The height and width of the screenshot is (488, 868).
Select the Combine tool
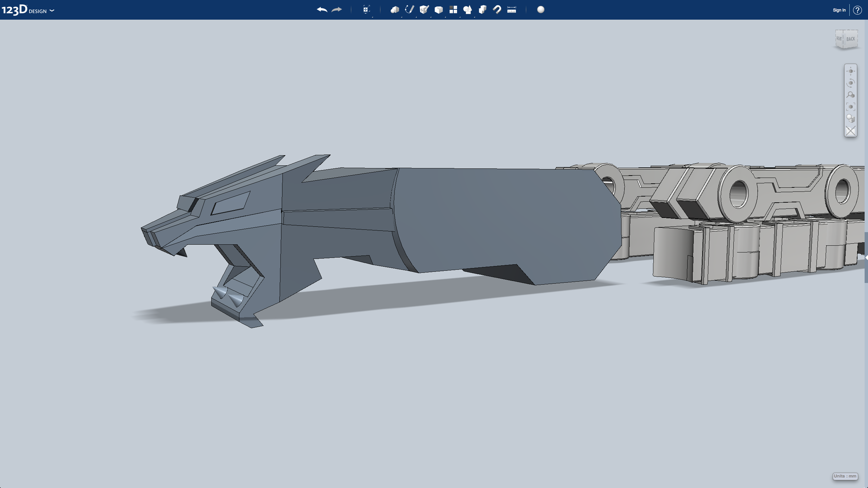pyautogui.click(x=482, y=10)
